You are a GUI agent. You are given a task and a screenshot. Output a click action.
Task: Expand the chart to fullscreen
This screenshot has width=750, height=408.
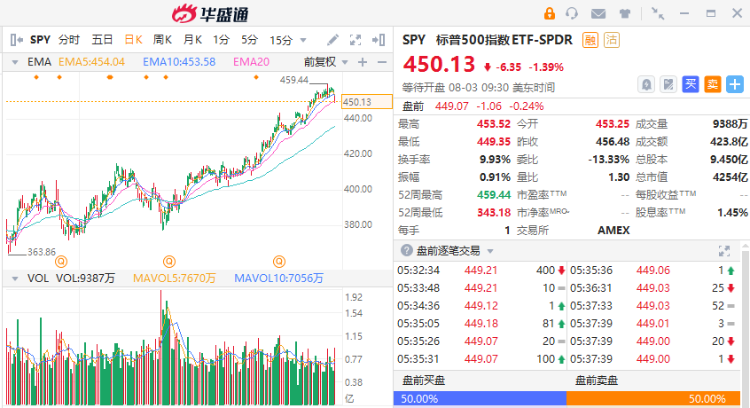point(355,40)
